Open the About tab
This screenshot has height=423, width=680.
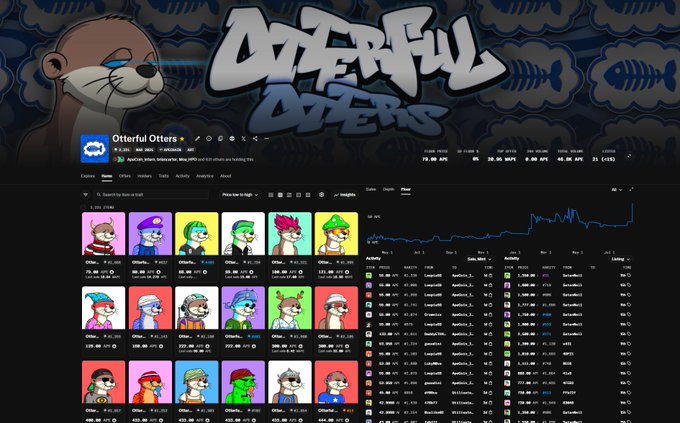(226, 176)
